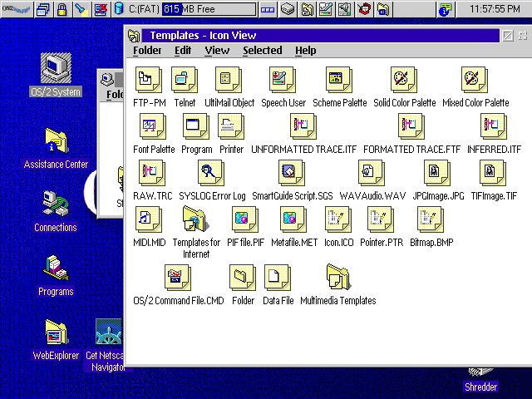Click the system icon of the background folder window

pos(107,80)
